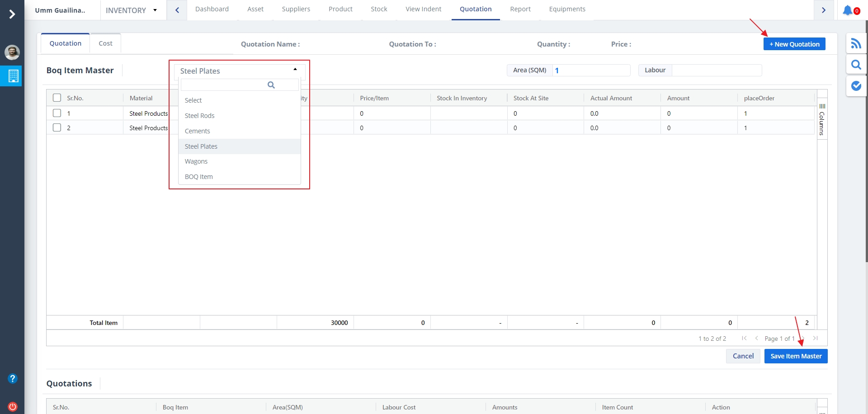Switch to the Cost tab
Screen dimensions: 868x414
tap(105, 43)
